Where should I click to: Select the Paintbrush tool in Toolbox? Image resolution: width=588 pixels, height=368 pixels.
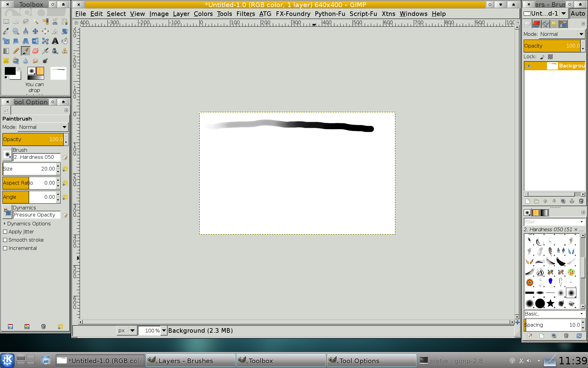[26, 51]
